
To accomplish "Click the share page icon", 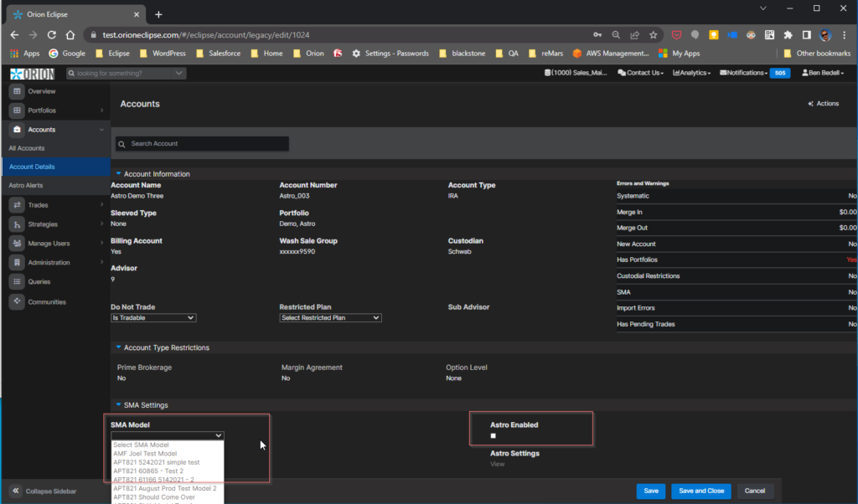I will 634,35.
